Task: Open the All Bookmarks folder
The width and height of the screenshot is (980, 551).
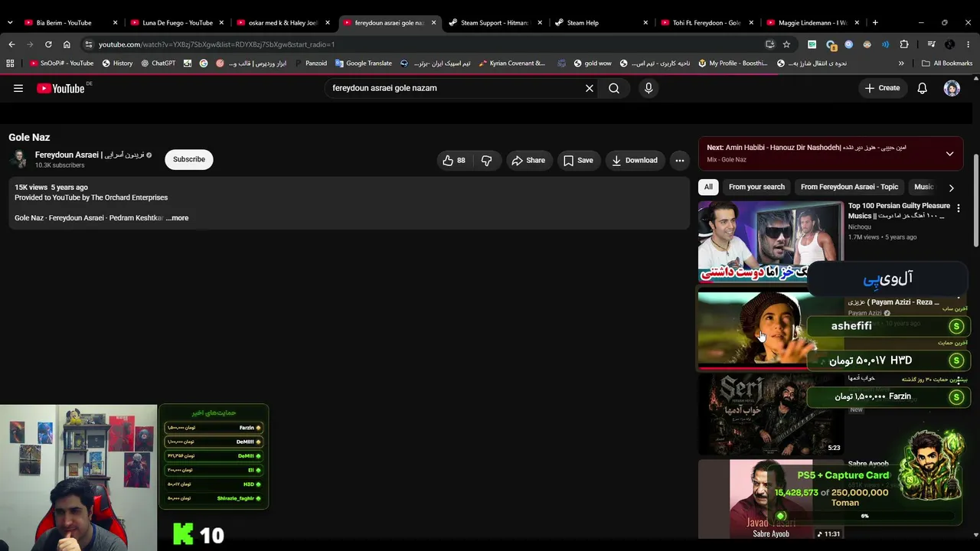Action: click(947, 64)
